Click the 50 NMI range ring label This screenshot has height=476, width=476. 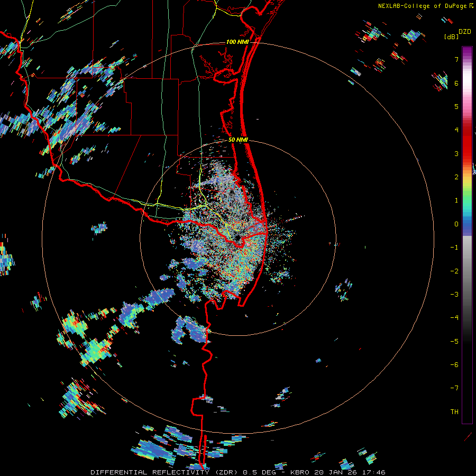click(x=238, y=140)
